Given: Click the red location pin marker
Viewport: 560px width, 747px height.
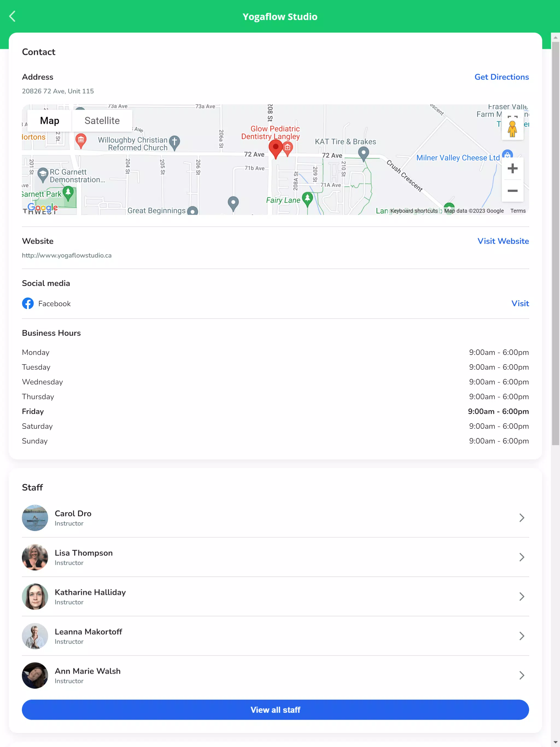Looking at the screenshot, I should point(276,149).
